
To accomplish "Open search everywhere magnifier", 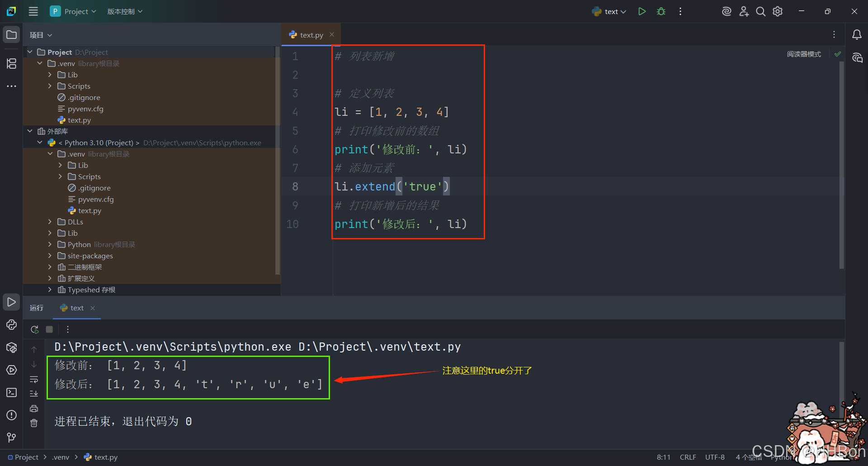I will pyautogui.click(x=761, y=11).
